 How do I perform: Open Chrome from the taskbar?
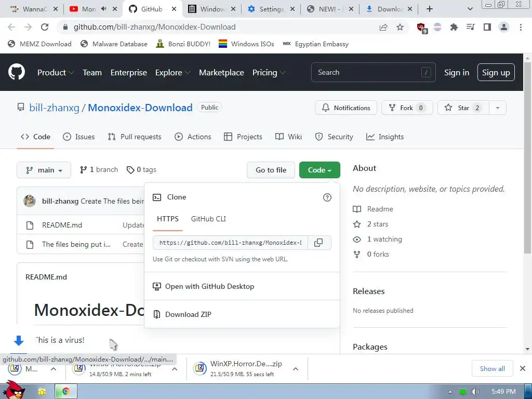(x=66, y=392)
